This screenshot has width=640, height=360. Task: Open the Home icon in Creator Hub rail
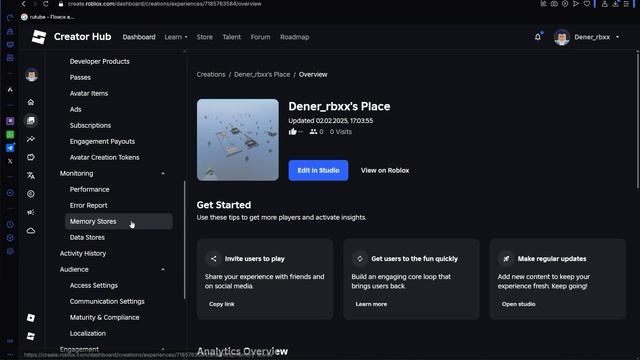click(31, 102)
